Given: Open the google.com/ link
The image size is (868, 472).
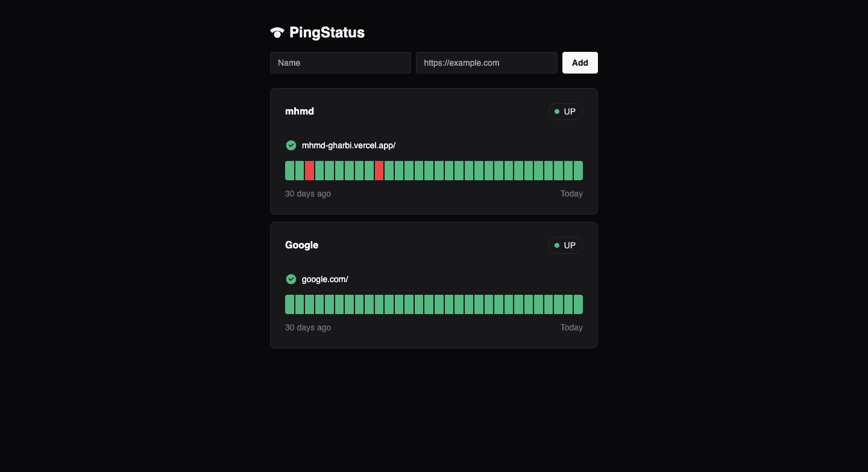Looking at the screenshot, I should (x=325, y=279).
